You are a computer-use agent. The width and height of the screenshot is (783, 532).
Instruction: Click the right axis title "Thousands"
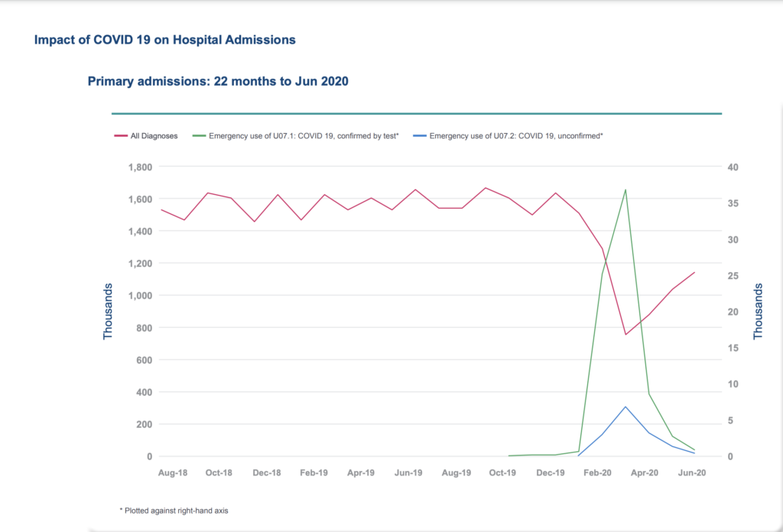758,311
